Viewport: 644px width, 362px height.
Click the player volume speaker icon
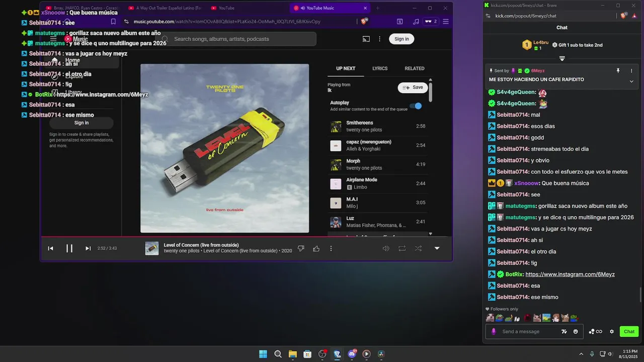pyautogui.click(x=386, y=248)
